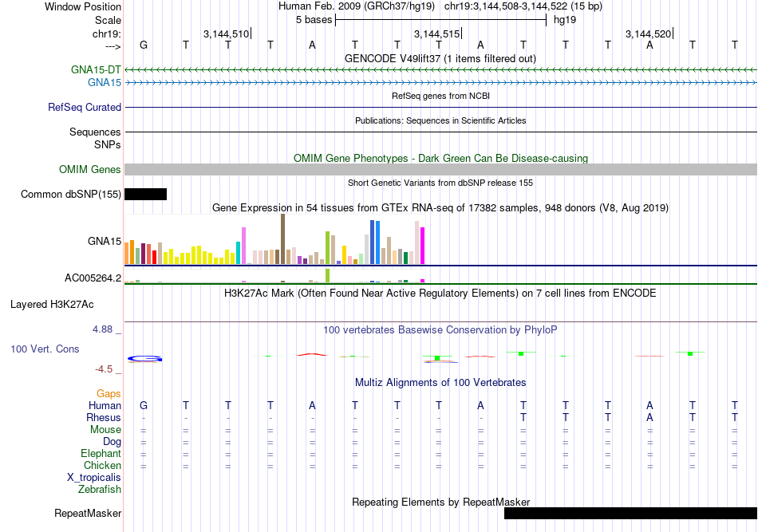Click the tall brown bar in GNA15 expression
The height and width of the screenshot is (532, 758).
(x=282, y=239)
